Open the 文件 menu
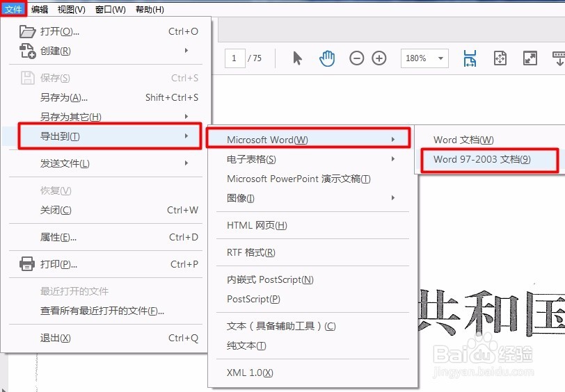The height and width of the screenshot is (392, 565). click(x=13, y=9)
